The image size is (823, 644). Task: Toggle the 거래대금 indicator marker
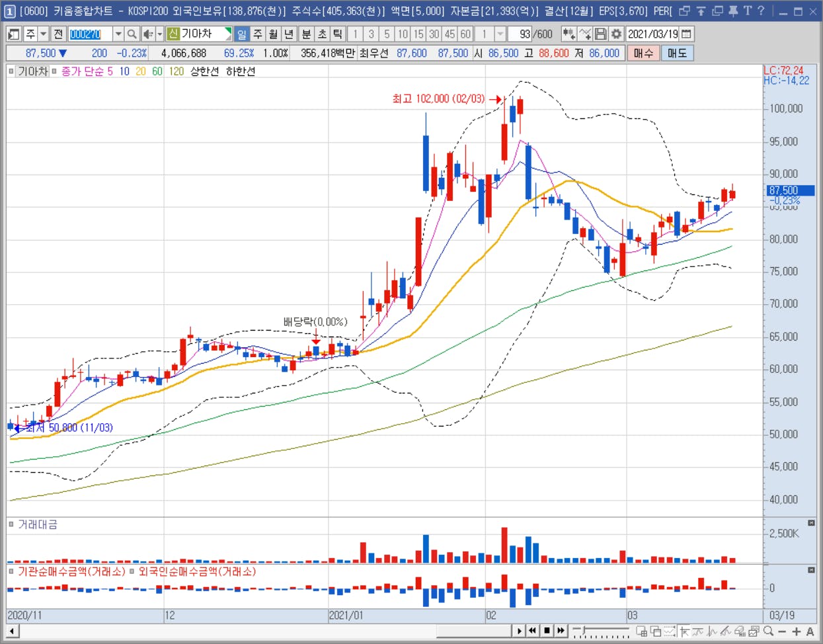point(11,524)
